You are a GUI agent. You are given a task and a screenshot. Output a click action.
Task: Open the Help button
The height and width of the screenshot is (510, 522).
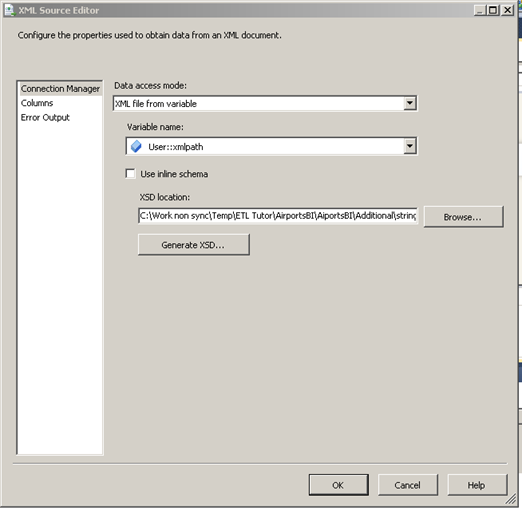coord(477,485)
